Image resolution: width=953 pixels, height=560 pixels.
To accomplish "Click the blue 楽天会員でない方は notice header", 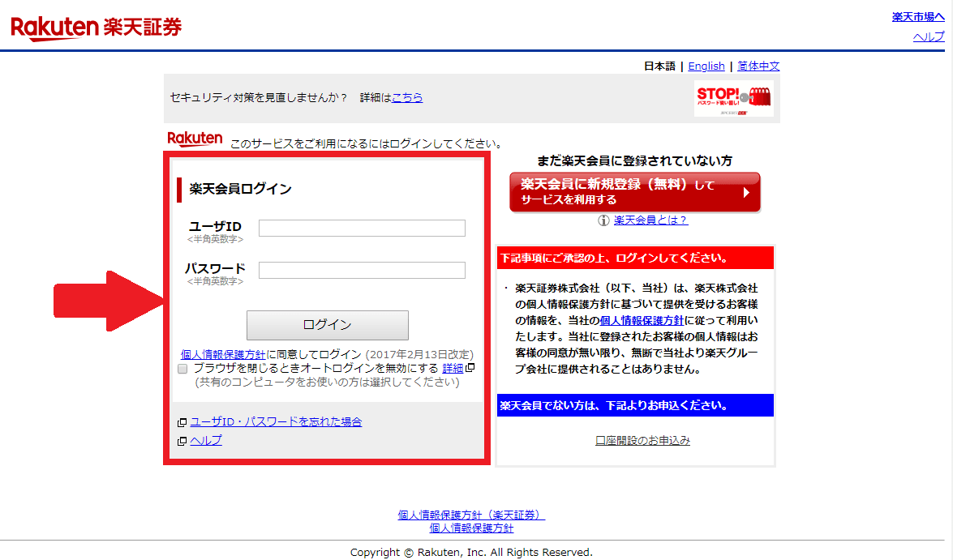I will point(635,405).
